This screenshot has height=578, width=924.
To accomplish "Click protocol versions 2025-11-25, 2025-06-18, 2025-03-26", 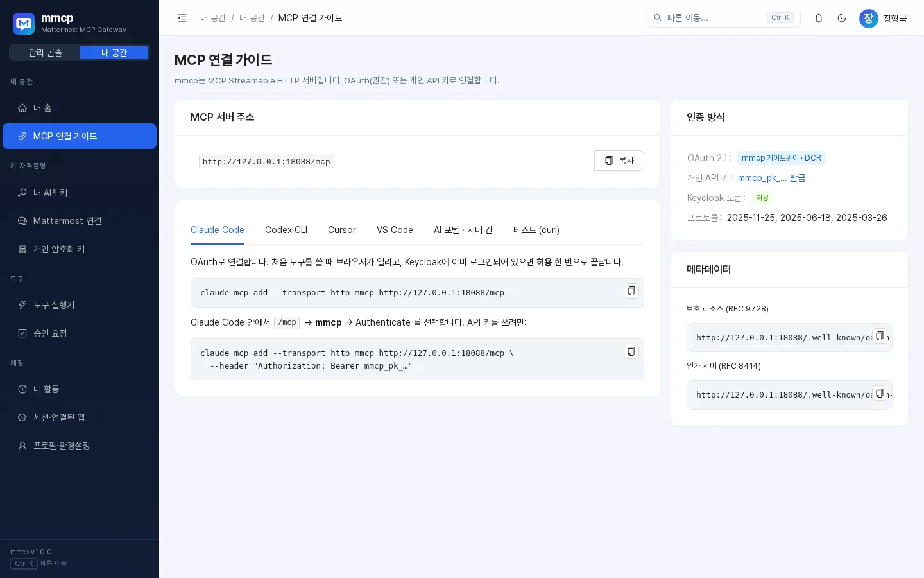I will tap(807, 218).
